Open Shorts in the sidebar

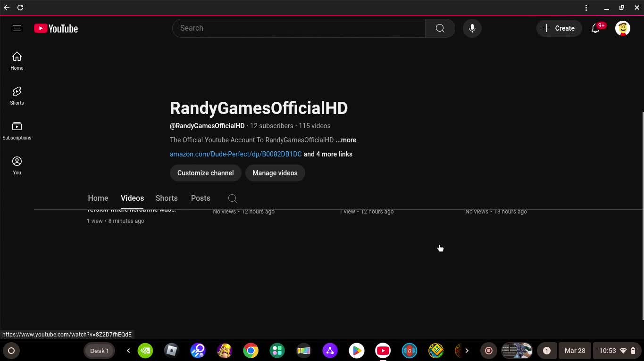(17, 96)
